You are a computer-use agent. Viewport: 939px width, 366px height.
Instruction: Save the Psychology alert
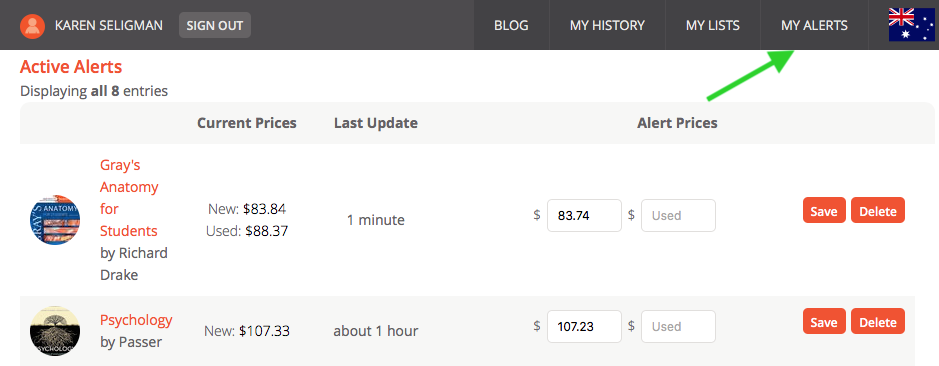coord(824,321)
